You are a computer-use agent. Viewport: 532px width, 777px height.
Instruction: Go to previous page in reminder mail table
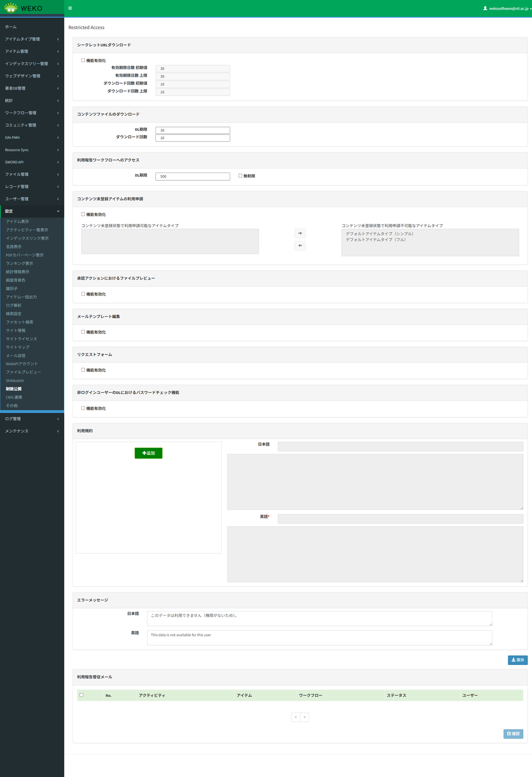[296, 717]
